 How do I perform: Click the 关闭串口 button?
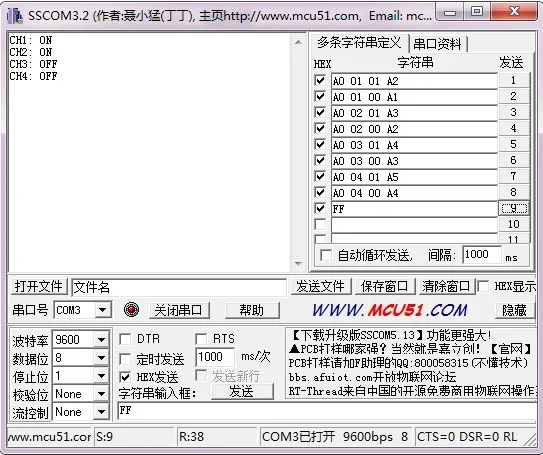pos(179,310)
